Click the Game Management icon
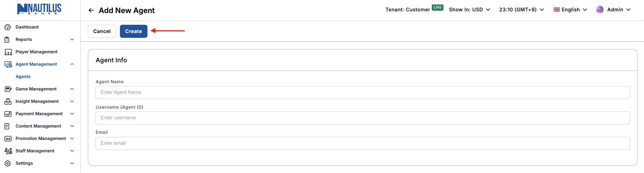The image size is (644, 173). [8, 89]
